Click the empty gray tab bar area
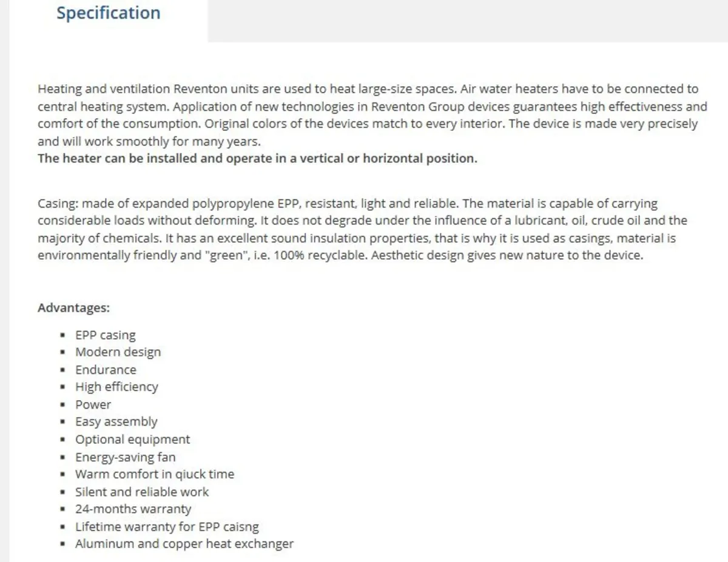Image resolution: width=728 pixels, height=562 pixels. [467, 21]
